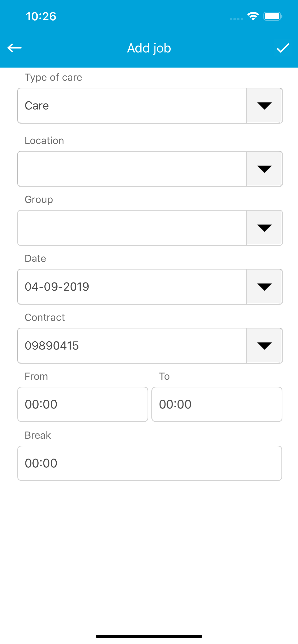298x644 pixels.
Task: Tap the battery status icon
Action: (x=273, y=16)
